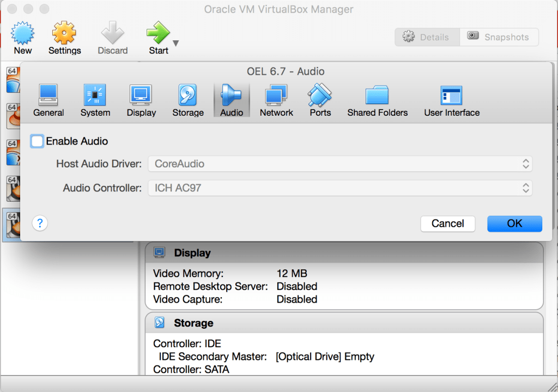Image resolution: width=558 pixels, height=392 pixels.
Task: Click the Display section header icon
Action: click(160, 252)
